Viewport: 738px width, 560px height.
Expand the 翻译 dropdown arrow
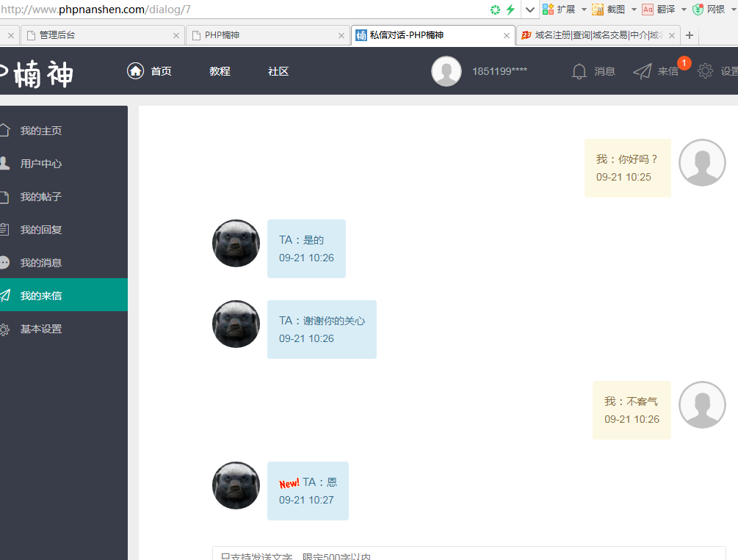pos(684,10)
